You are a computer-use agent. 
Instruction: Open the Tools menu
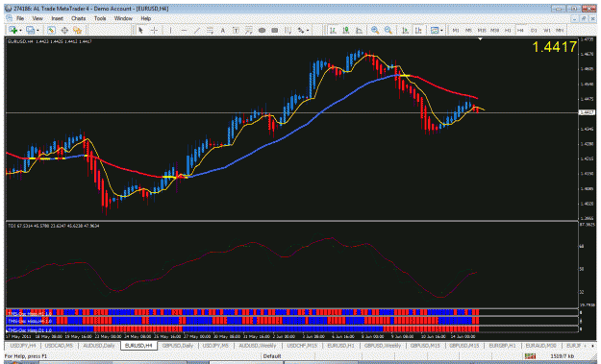[x=100, y=18]
